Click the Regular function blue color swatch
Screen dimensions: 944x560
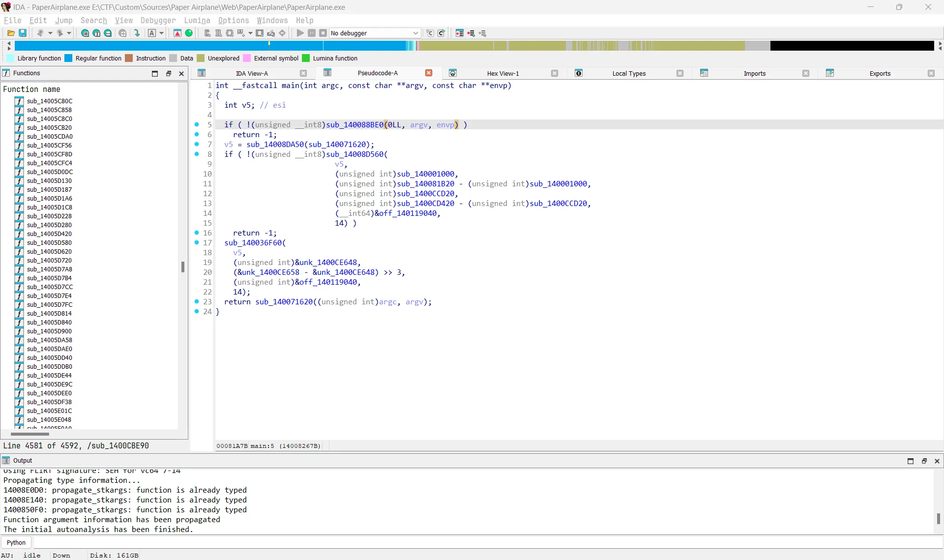pyautogui.click(x=68, y=58)
